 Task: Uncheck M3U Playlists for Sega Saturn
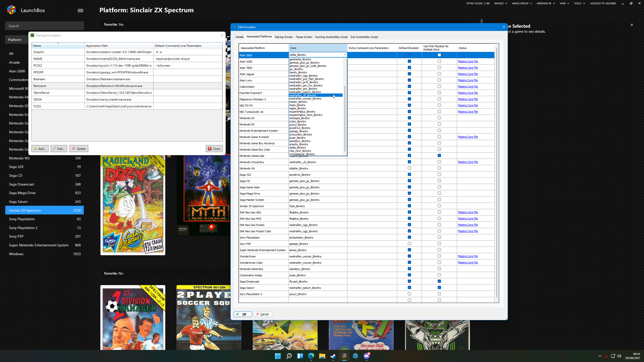pos(439,288)
